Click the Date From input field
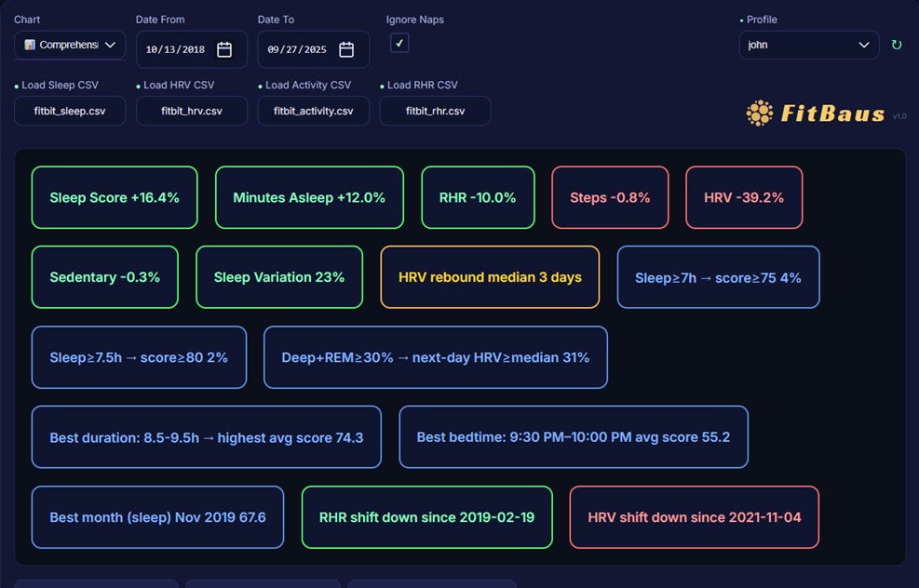919x588 pixels. [177, 49]
